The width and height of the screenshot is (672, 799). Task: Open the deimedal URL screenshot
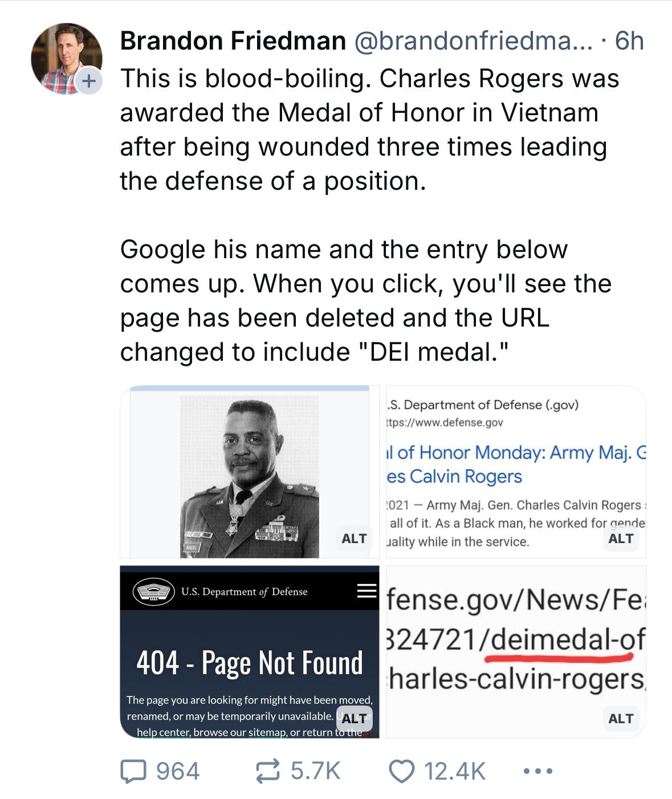[516, 652]
